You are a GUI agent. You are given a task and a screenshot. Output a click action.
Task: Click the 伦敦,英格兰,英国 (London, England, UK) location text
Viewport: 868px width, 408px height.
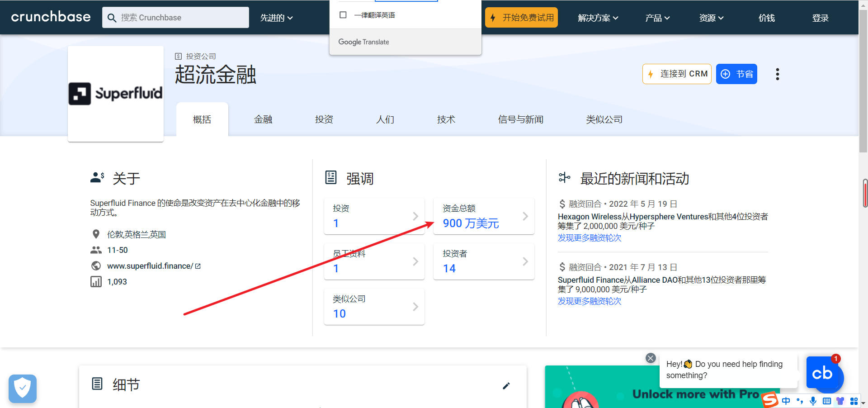point(137,234)
